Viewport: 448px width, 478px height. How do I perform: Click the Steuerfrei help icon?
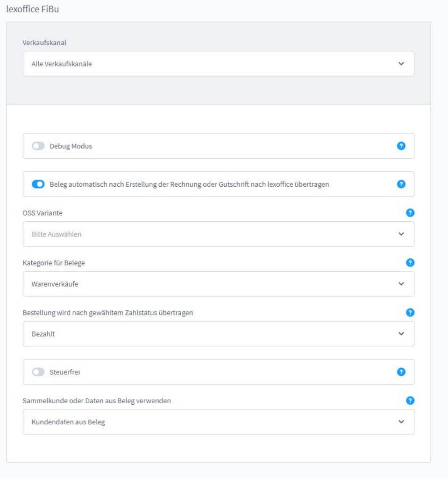401,372
